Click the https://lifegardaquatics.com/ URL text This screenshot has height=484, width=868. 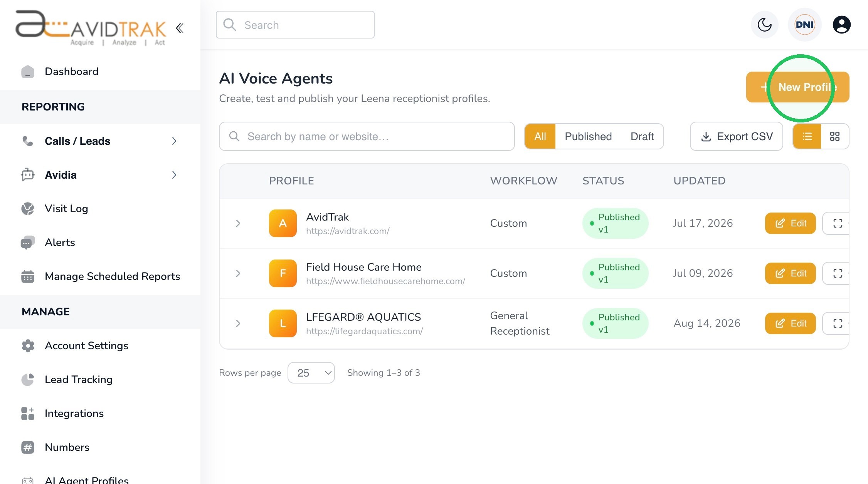364,331
